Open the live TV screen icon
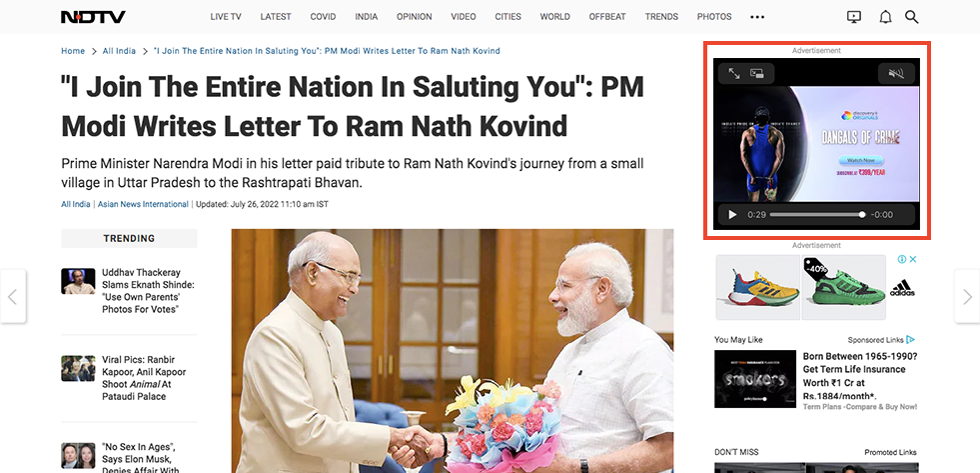The height and width of the screenshot is (473, 980). (854, 17)
